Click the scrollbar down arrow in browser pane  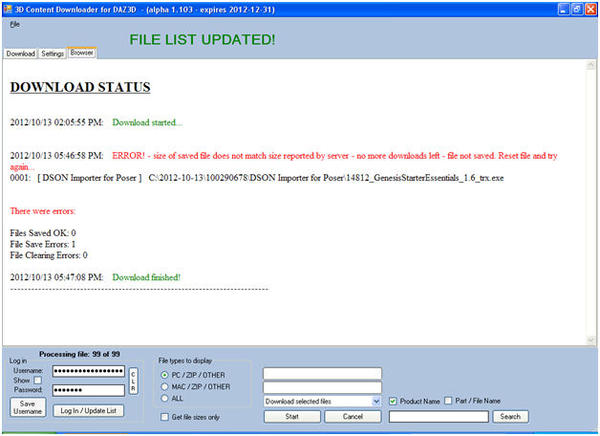point(591,340)
